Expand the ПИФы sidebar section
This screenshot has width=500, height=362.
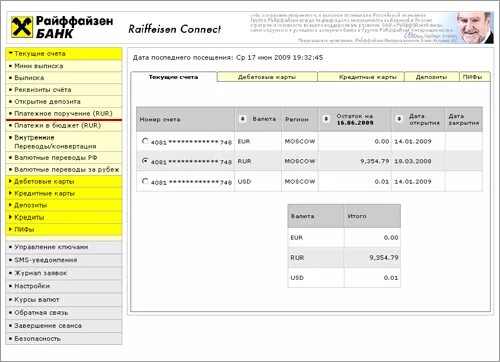[x=64, y=229]
